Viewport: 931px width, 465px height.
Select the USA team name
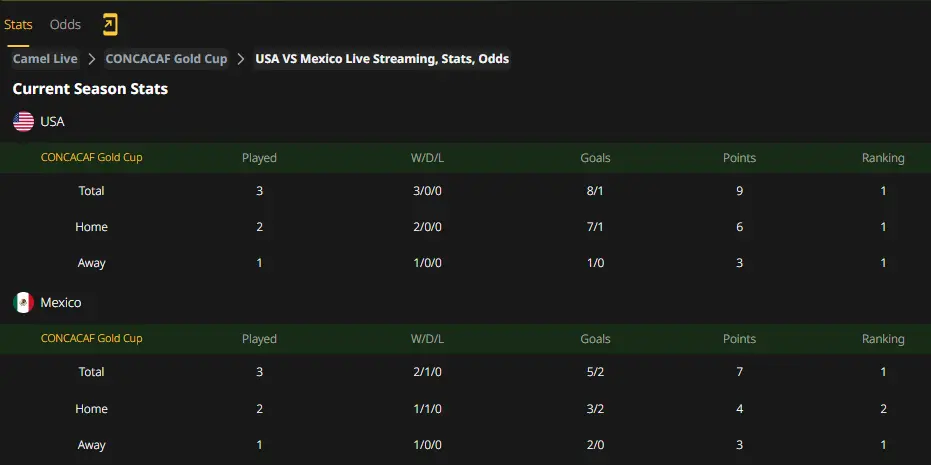[x=52, y=122]
